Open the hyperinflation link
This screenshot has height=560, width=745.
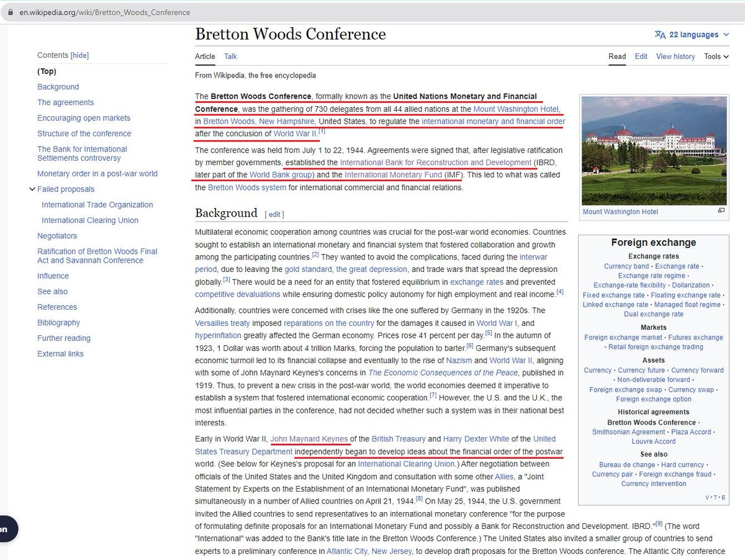[x=218, y=336]
